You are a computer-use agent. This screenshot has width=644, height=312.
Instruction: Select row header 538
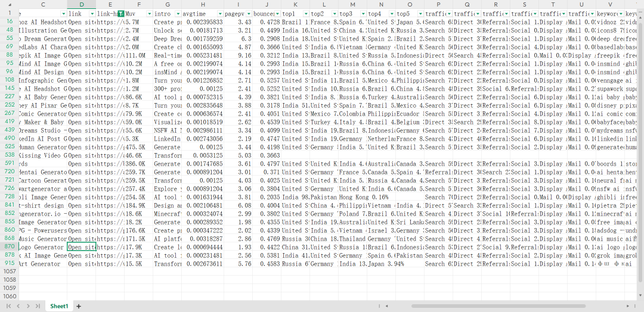click(10, 155)
